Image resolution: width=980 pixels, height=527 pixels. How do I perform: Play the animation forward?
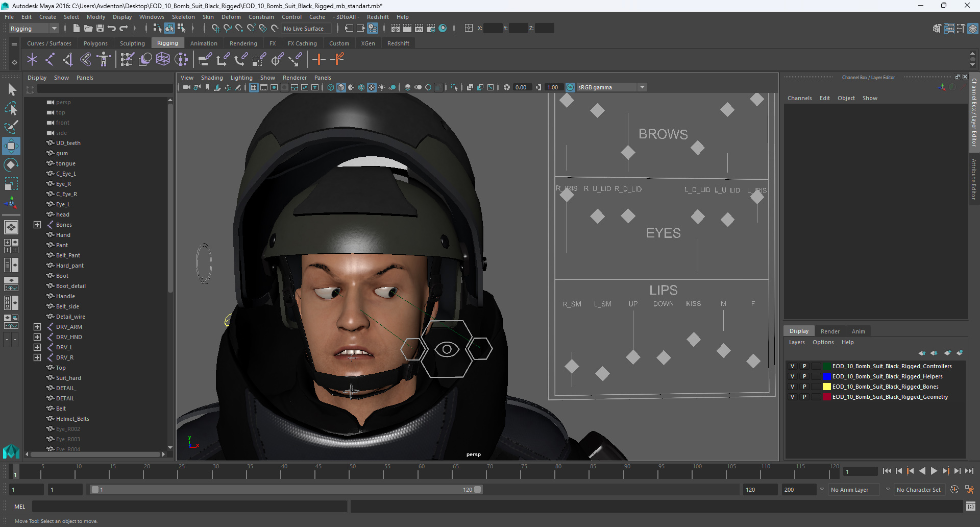[x=934, y=471]
